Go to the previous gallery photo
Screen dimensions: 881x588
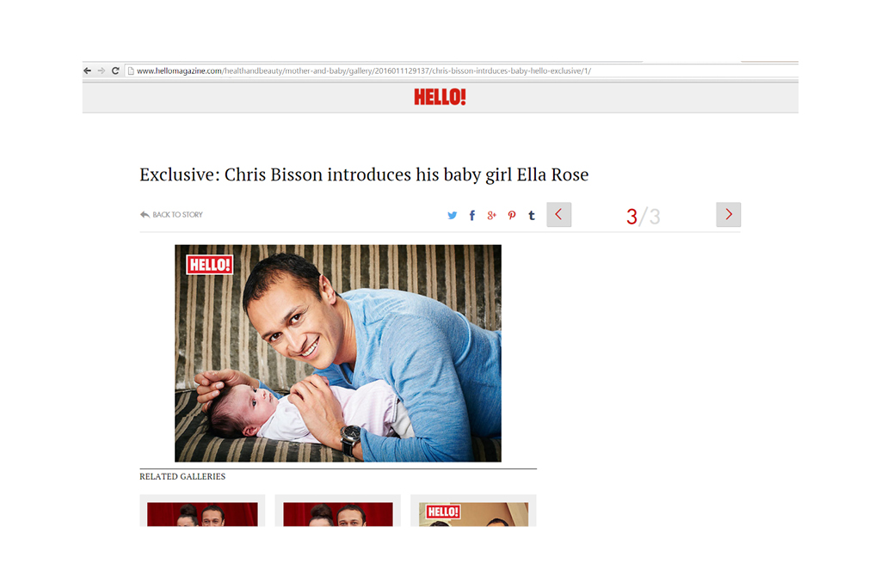click(x=559, y=215)
